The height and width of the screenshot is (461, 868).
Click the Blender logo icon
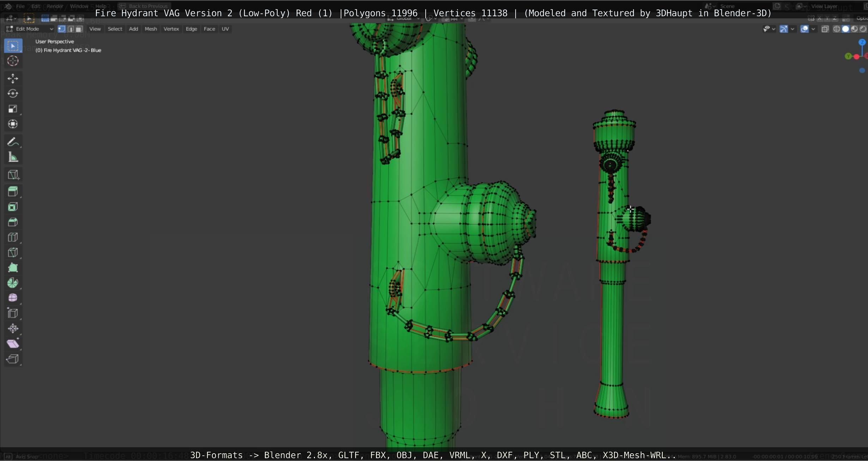coord(8,6)
